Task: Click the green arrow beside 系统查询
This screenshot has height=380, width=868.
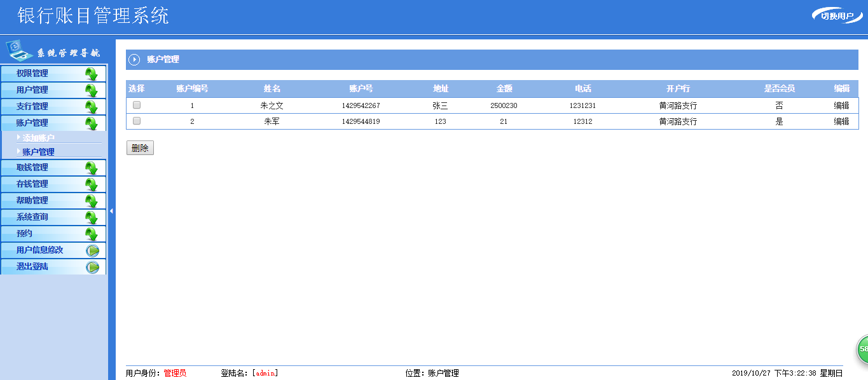Action: 92,217
